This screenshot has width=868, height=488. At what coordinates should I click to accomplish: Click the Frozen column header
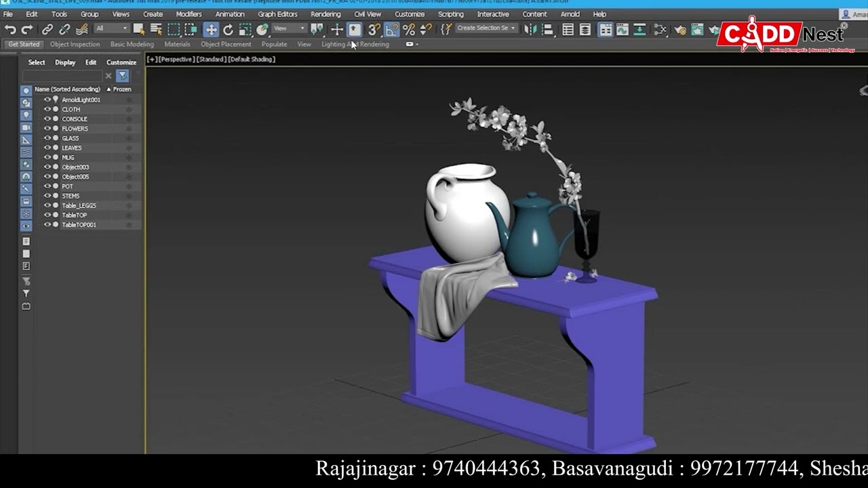click(122, 89)
